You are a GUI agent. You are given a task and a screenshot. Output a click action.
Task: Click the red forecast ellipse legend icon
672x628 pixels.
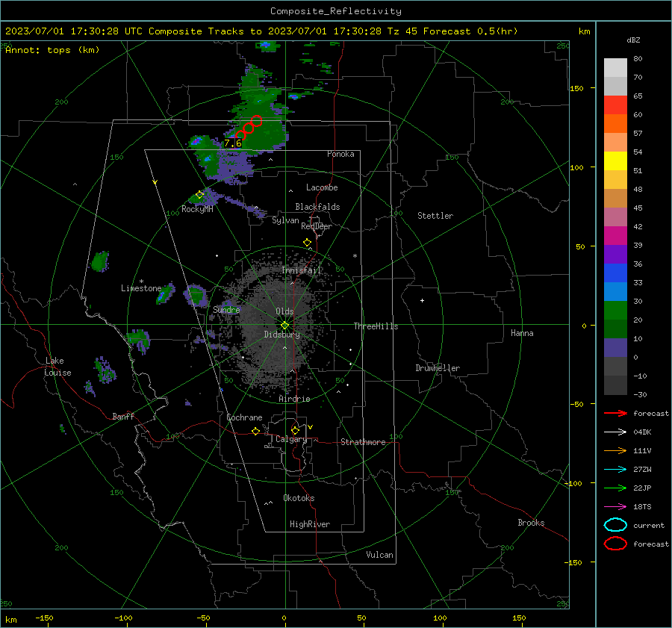click(x=615, y=544)
